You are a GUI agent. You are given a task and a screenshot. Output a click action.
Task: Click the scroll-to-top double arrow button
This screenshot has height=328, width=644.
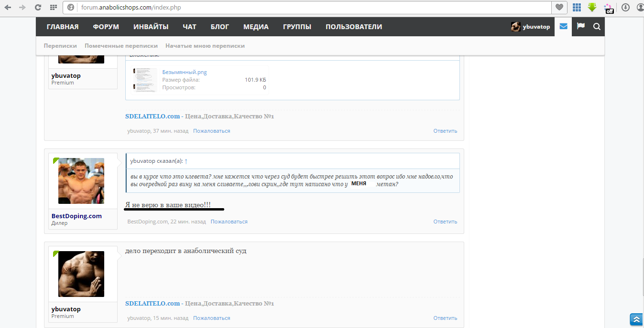[x=636, y=319]
